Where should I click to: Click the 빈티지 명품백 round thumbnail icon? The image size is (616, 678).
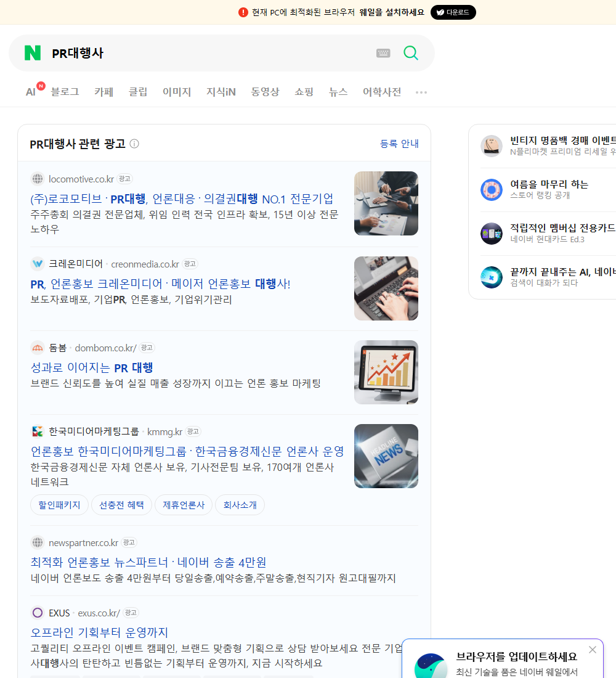[492, 145]
